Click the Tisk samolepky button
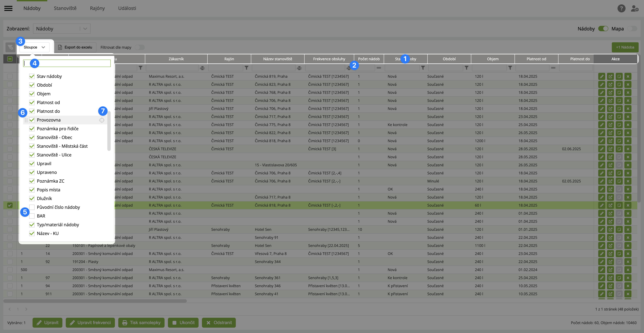 pos(141,322)
